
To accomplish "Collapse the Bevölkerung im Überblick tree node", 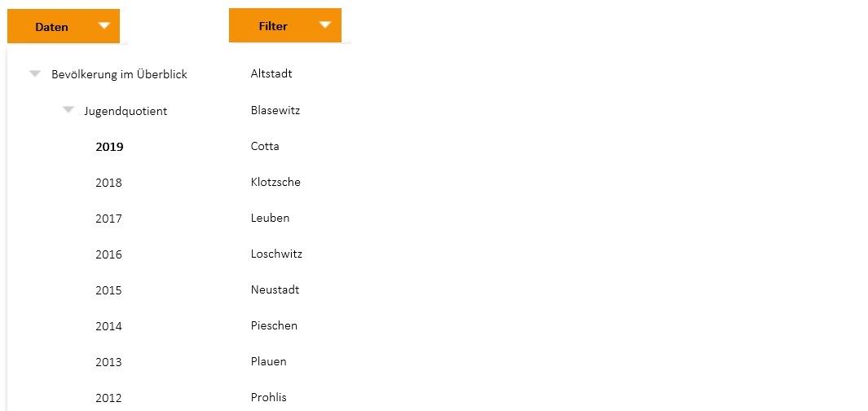I will tap(35, 74).
